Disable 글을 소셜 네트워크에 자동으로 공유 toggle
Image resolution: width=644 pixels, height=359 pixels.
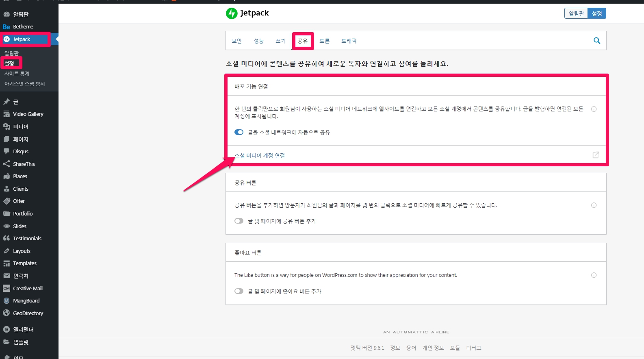239,132
